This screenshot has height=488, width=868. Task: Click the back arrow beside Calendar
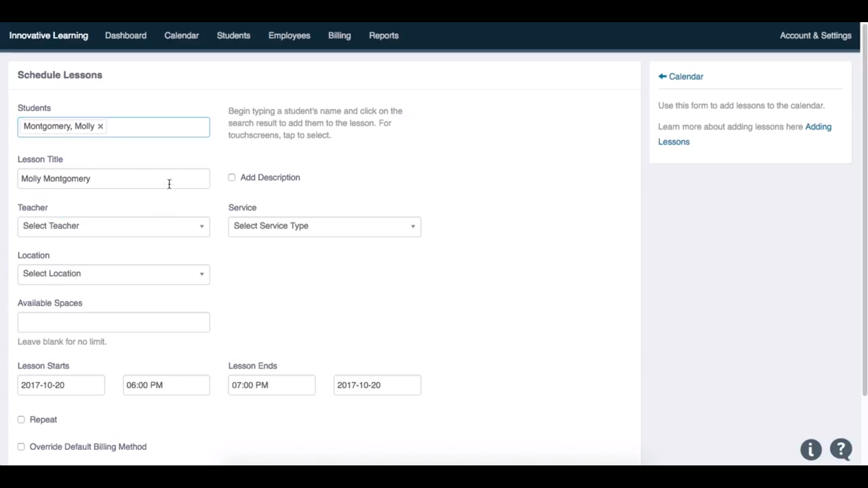662,76
